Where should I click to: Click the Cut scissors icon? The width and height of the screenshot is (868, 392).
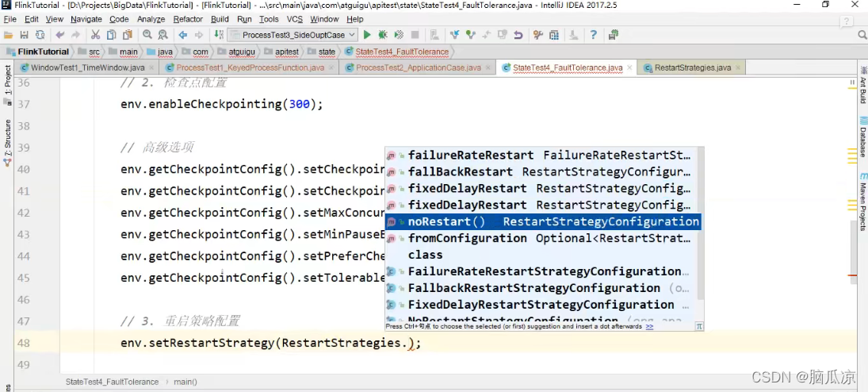(x=95, y=35)
